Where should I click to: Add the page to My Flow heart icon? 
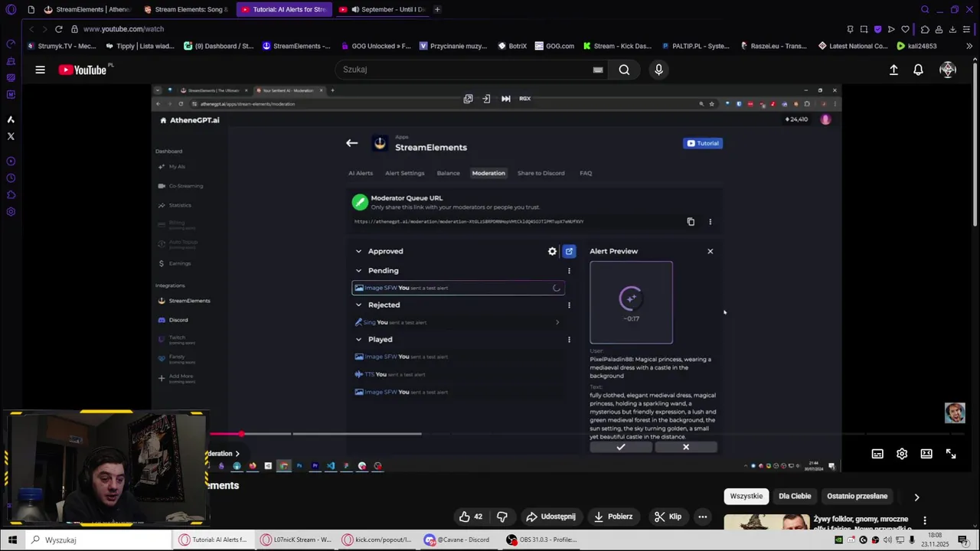click(905, 29)
